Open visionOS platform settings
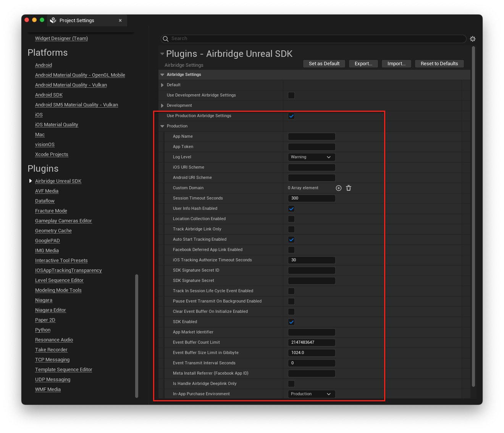 (45, 145)
